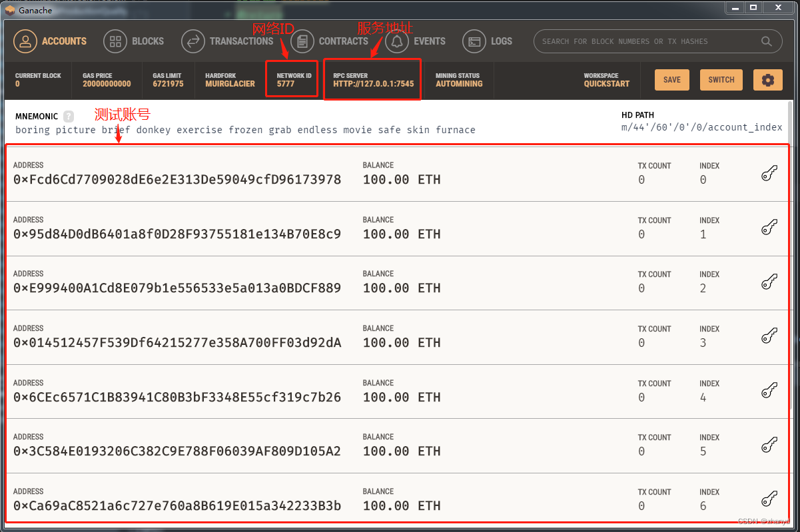Select address 0×95d84D0dB6401a8f0D28F93755181e134B70E8c9
This screenshot has width=800, height=532.
click(x=177, y=234)
